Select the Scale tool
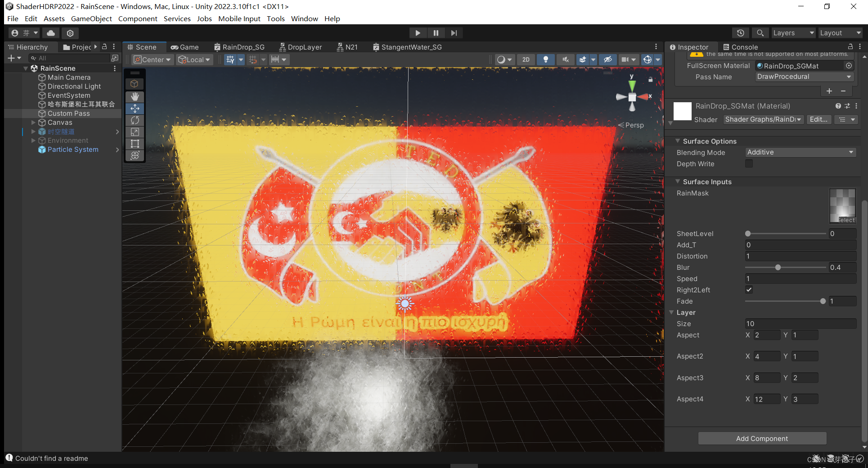868x468 pixels. click(x=135, y=132)
